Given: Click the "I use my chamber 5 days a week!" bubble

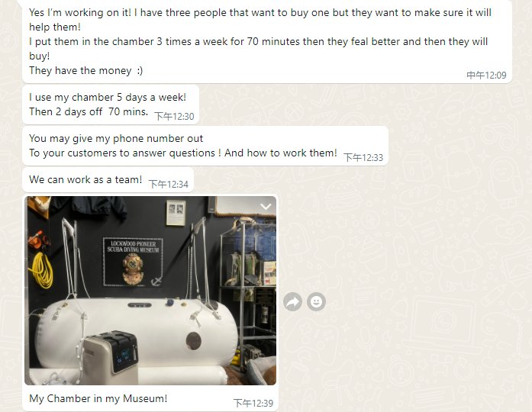Looking at the screenshot, I should click(x=111, y=105).
